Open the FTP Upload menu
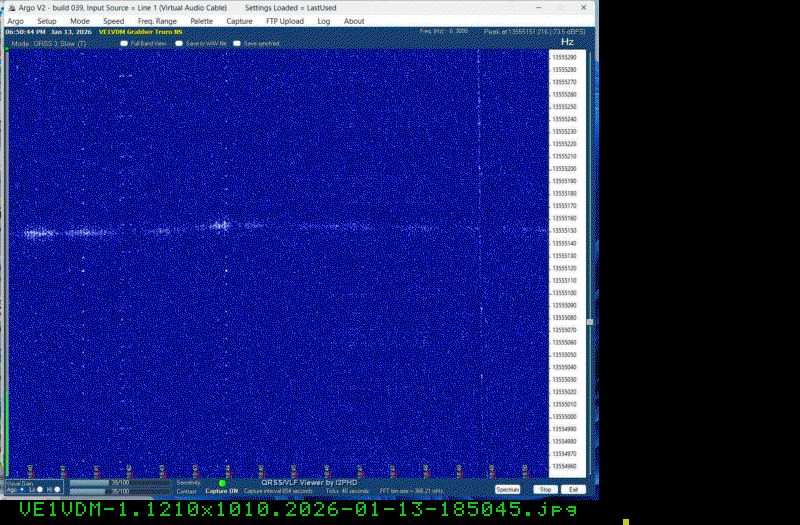Image resolution: width=800 pixels, height=525 pixels. (x=285, y=21)
